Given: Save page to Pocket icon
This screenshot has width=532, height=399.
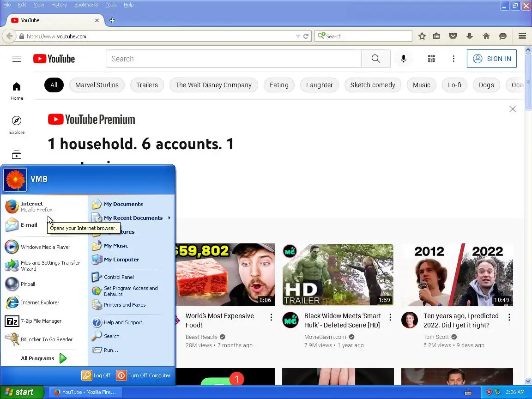Looking at the screenshot, I should (453, 36).
